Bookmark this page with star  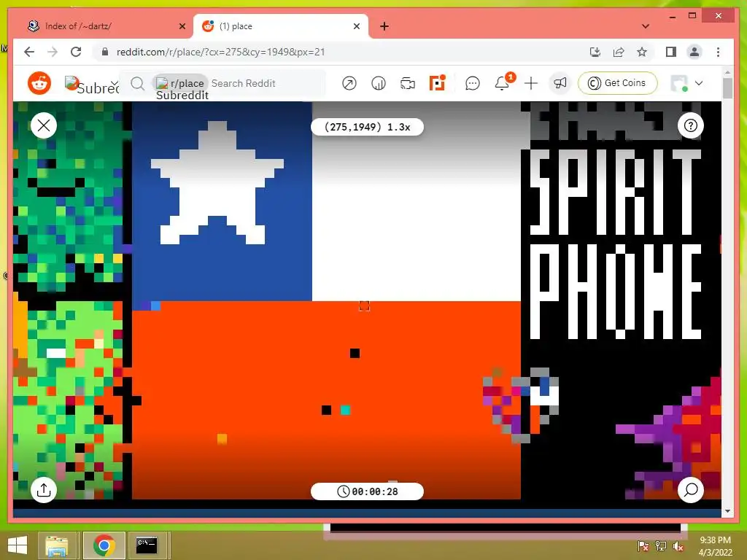642,52
